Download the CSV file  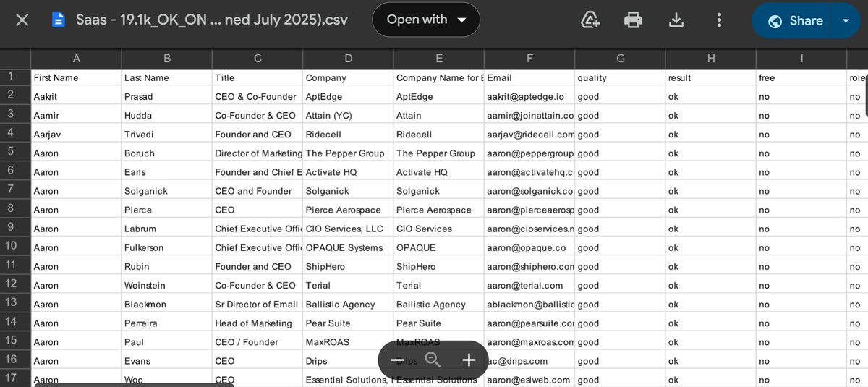click(x=676, y=20)
